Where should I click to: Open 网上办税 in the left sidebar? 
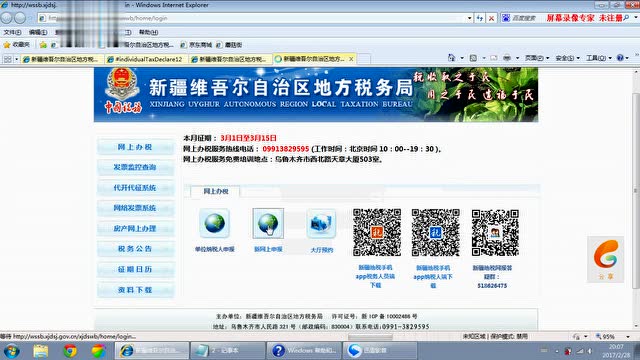[136, 147]
